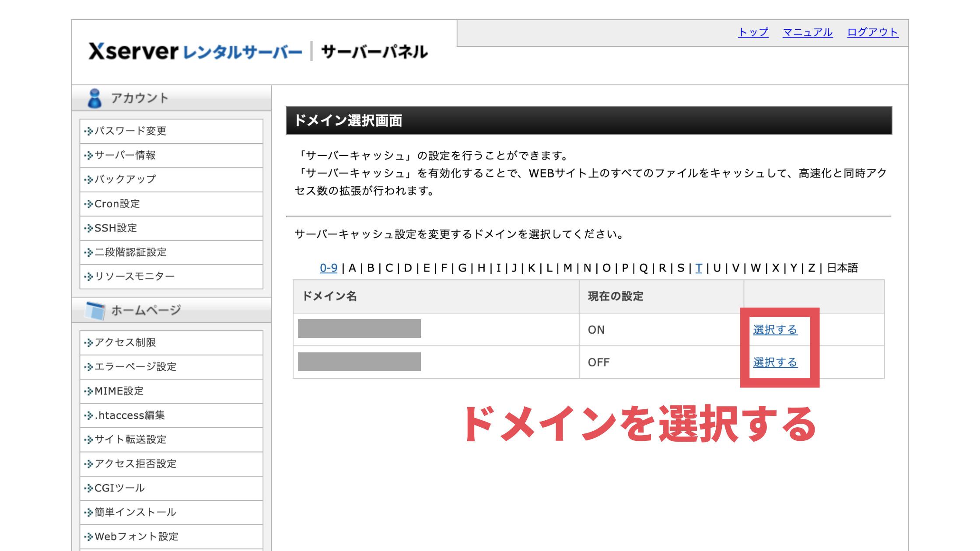
Task: Open SSH設定 menu item
Action: pyautogui.click(x=171, y=228)
